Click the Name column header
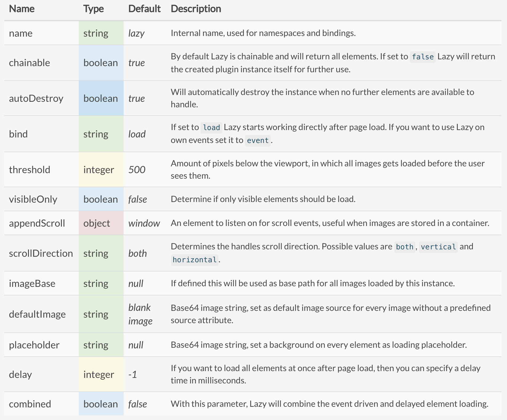Viewport: 507px width, 420px height. pos(22,9)
